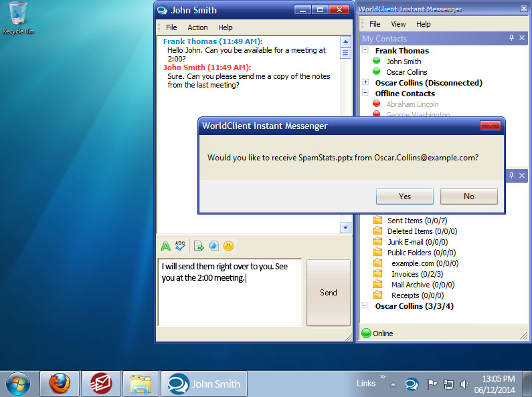Screen dimensions: 532x397
Task: Select Oscar Collins online contact
Action: coord(406,72)
